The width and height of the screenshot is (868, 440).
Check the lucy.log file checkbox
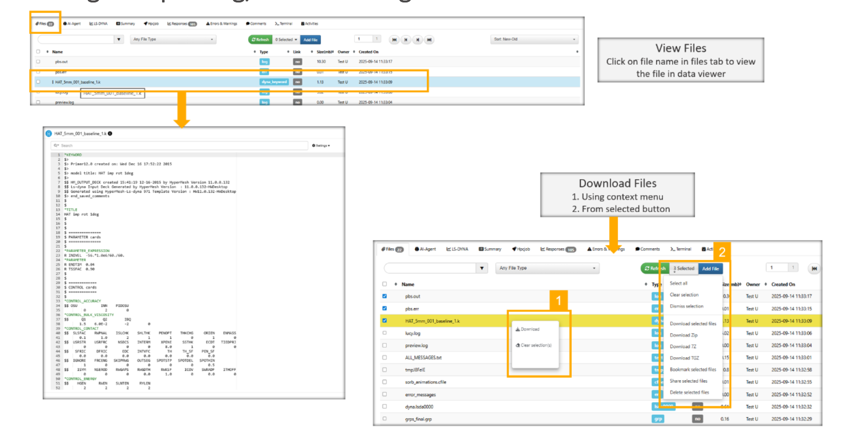click(x=385, y=333)
